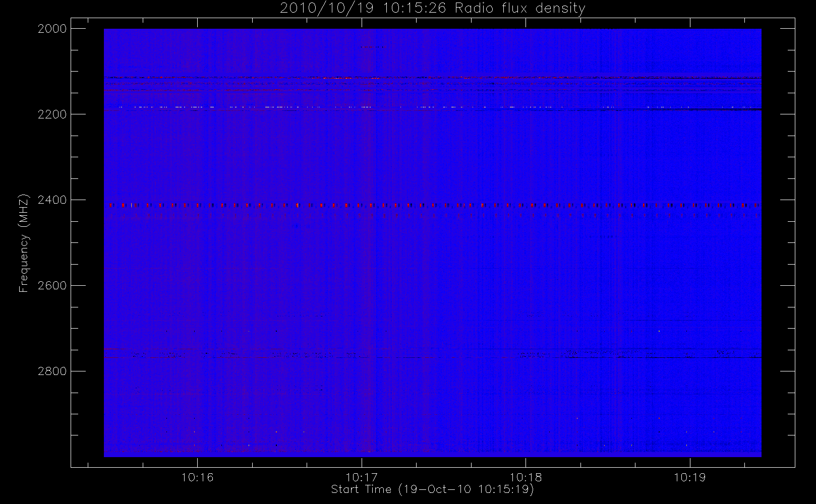This screenshot has width=816, height=504.
Task: Click the plot title with date 2010/10/19
Action: pos(432,9)
